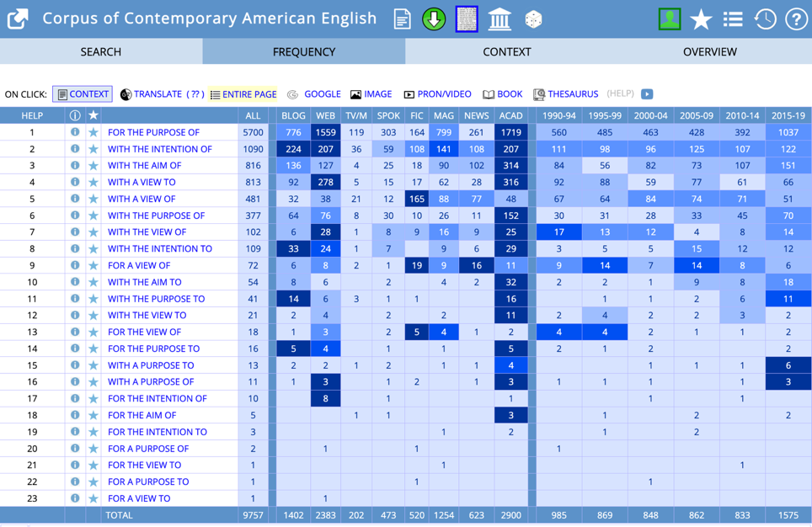
Task: Click ALL count 5700 in first row
Action: tap(254, 132)
